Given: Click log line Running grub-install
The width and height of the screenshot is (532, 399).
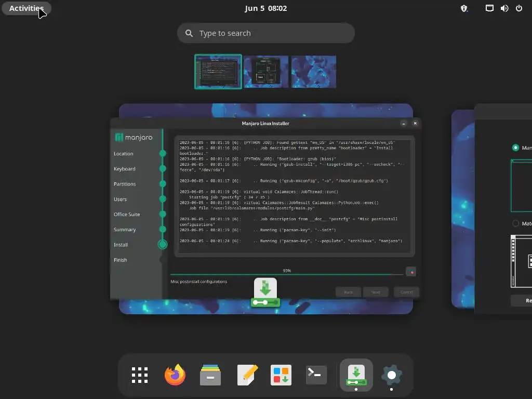Looking at the screenshot, I should click(292, 167).
